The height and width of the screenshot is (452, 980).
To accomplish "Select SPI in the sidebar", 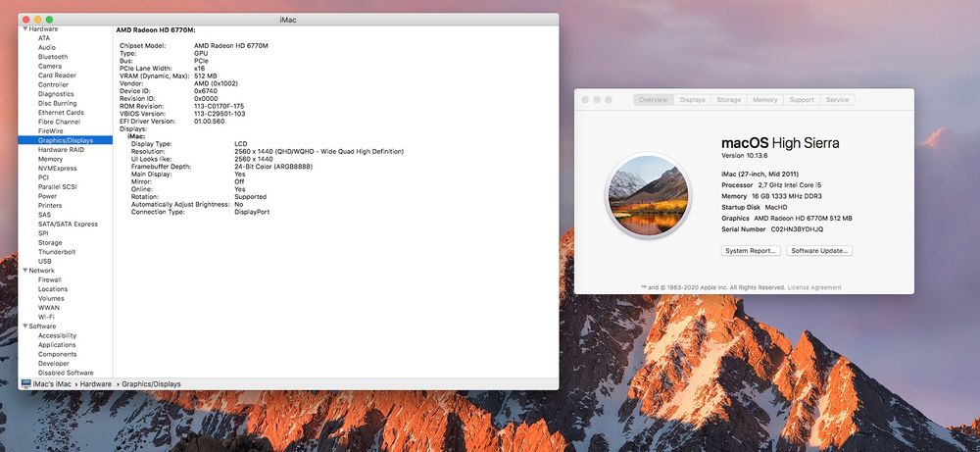I will click(42, 233).
